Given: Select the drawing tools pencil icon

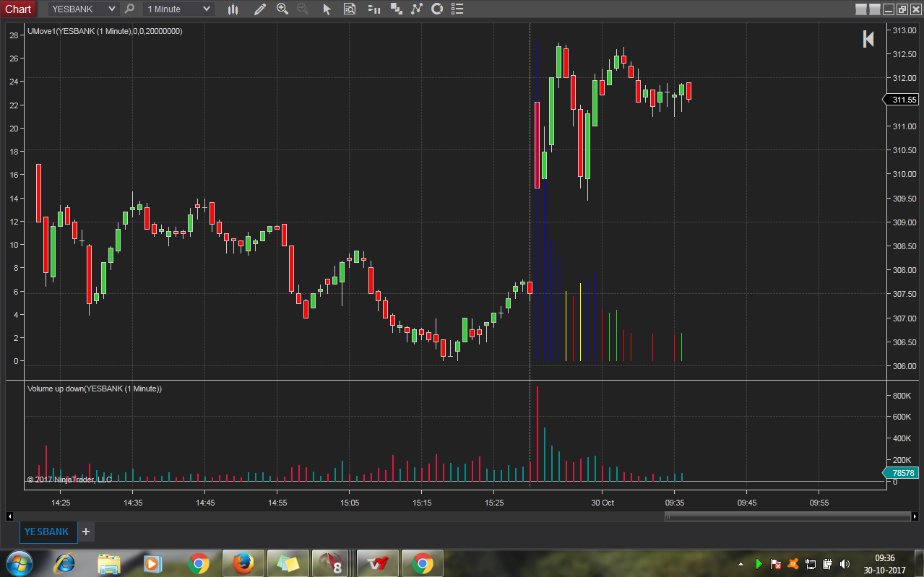Looking at the screenshot, I should click(x=260, y=9).
